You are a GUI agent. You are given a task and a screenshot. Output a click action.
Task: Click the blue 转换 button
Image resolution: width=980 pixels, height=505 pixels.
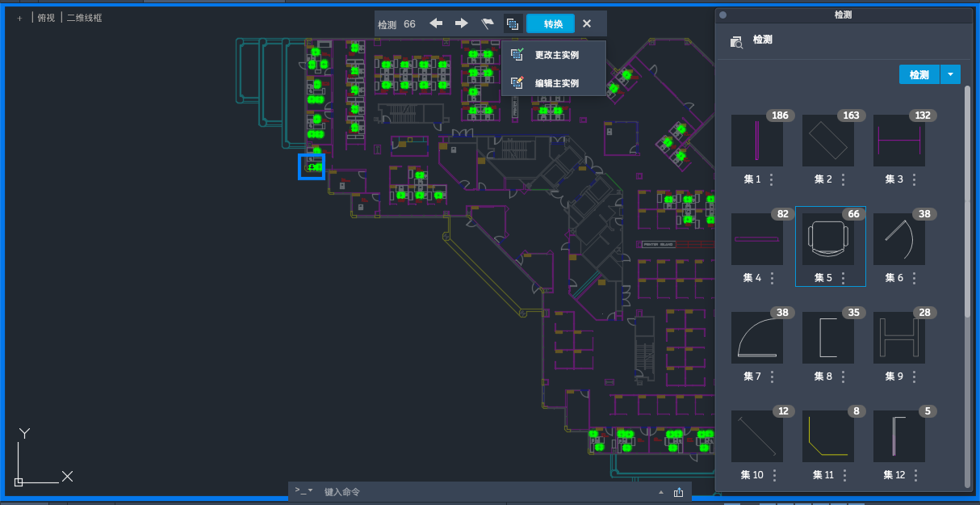click(x=551, y=23)
